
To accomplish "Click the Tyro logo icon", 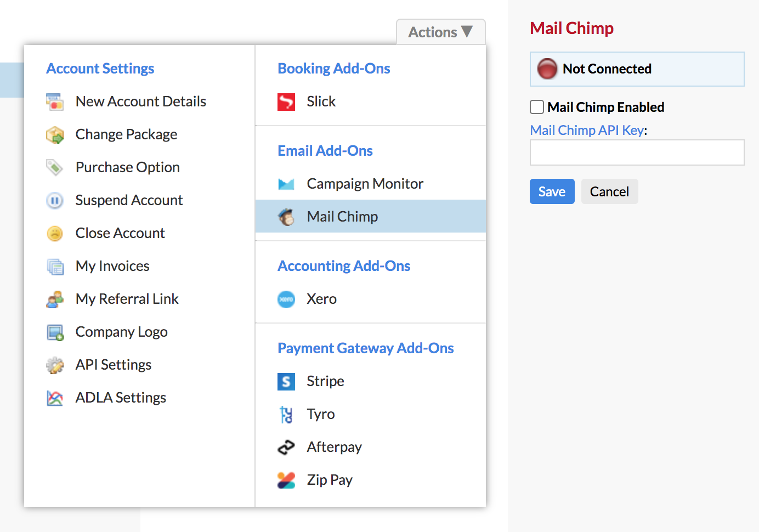I will click(286, 414).
